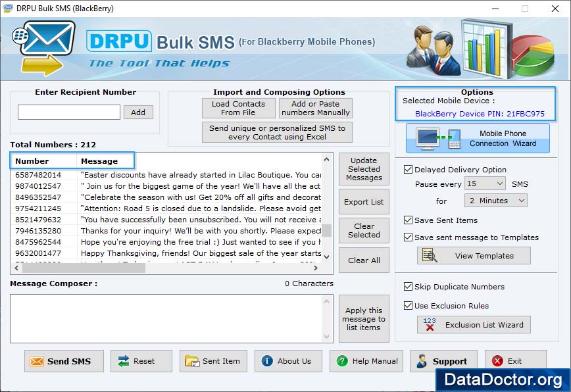The image size is (571, 392).
Task: Click the 0 Characters counter
Action: (309, 283)
